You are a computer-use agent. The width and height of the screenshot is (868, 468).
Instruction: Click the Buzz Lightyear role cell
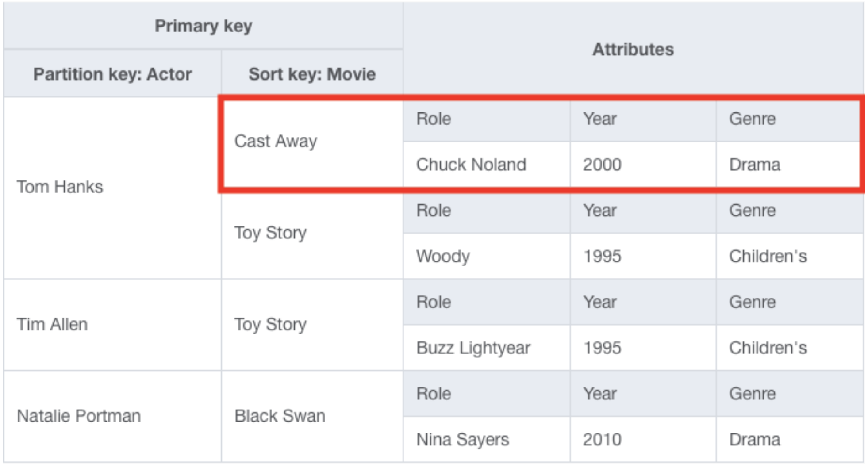(x=487, y=348)
